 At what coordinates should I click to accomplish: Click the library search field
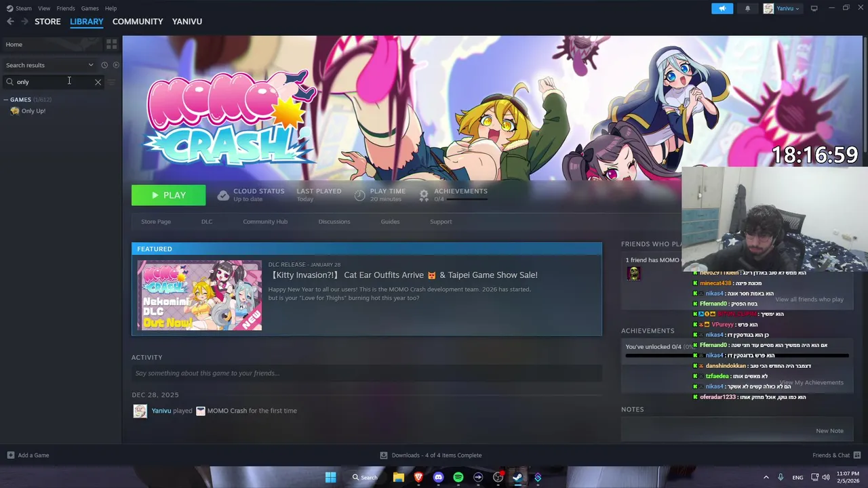53,82
